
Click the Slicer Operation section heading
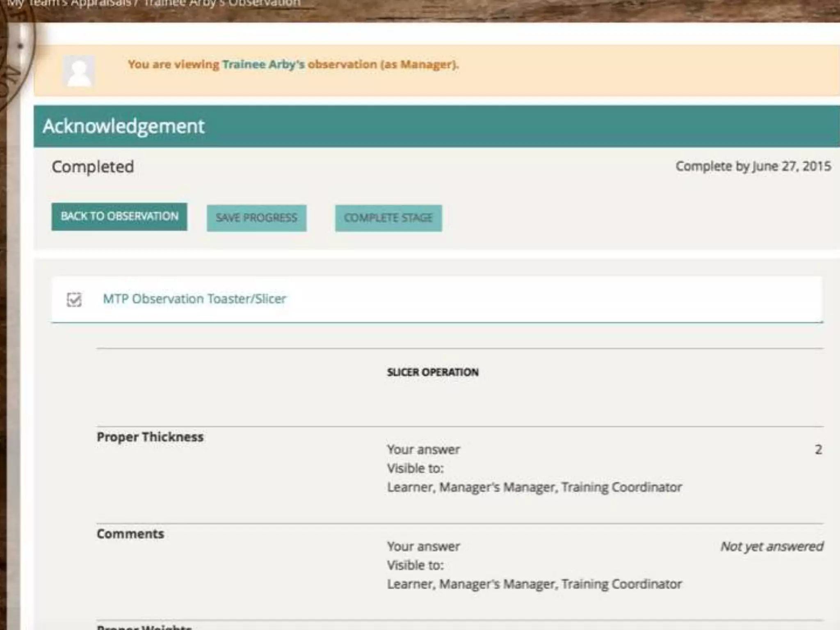click(432, 372)
